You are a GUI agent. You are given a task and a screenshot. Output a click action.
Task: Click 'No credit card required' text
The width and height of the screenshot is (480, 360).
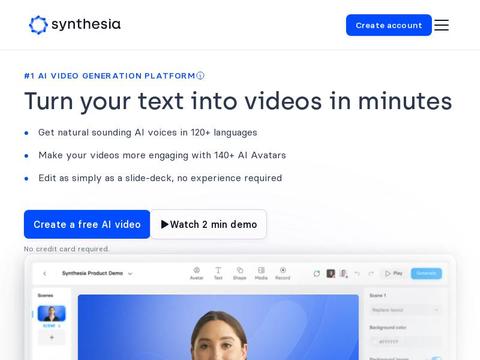point(66,249)
